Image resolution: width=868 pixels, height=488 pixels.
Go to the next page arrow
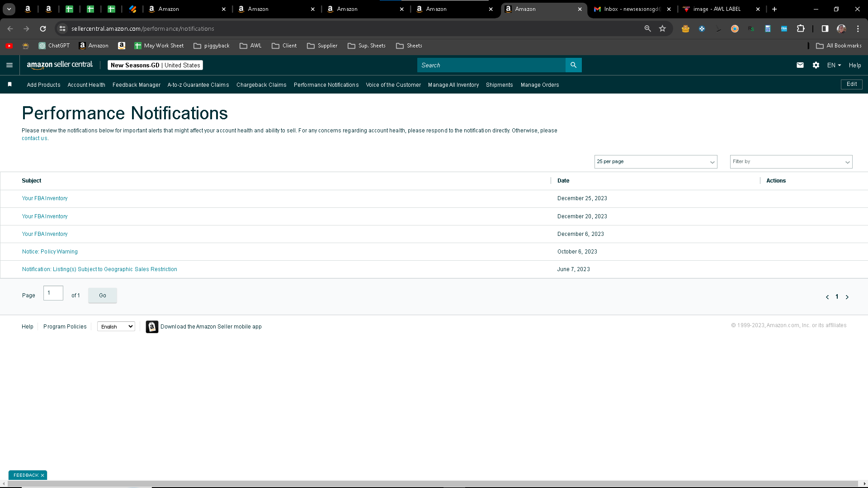tap(847, 297)
